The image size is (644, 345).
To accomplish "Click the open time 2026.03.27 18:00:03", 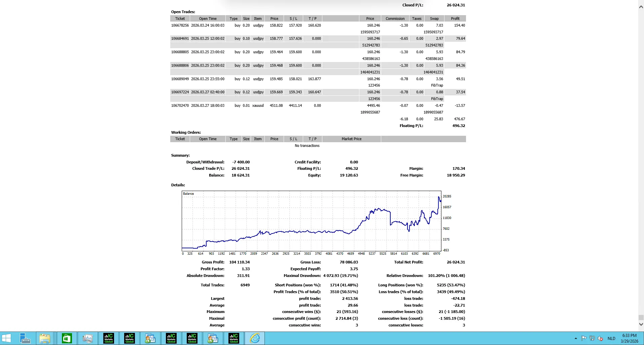I will pyautogui.click(x=208, y=105).
